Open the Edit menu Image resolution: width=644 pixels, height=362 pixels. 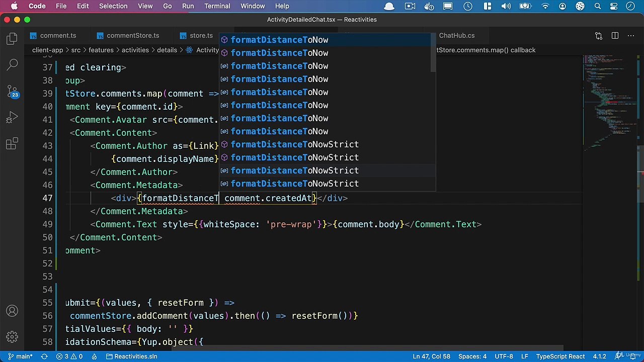pyautogui.click(x=83, y=6)
